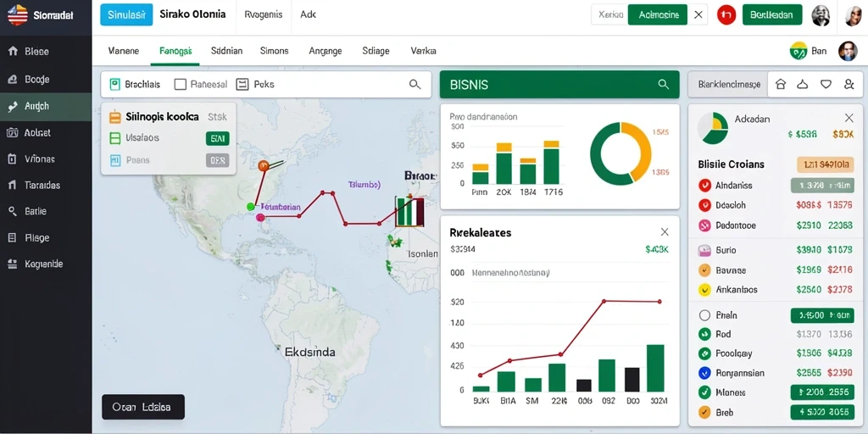
Task: Switch to the Sddnian tab
Action: point(226,51)
